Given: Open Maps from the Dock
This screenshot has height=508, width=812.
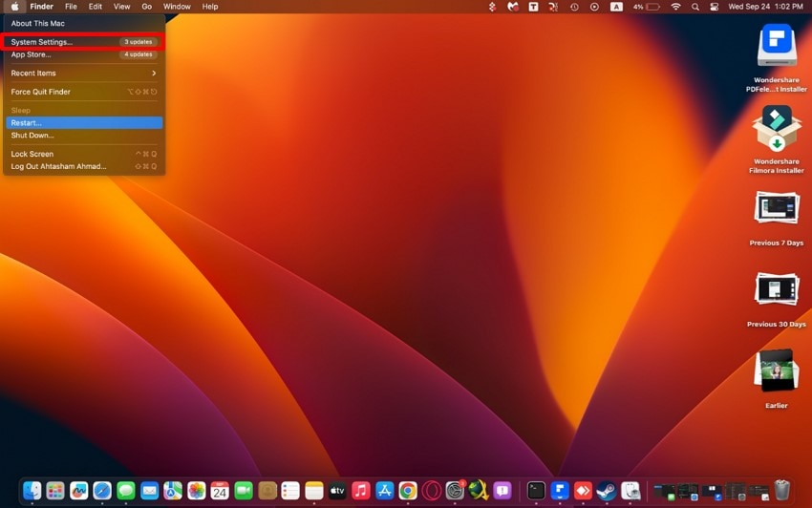Looking at the screenshot, I should pyautogui.click(x=173, y=491).
